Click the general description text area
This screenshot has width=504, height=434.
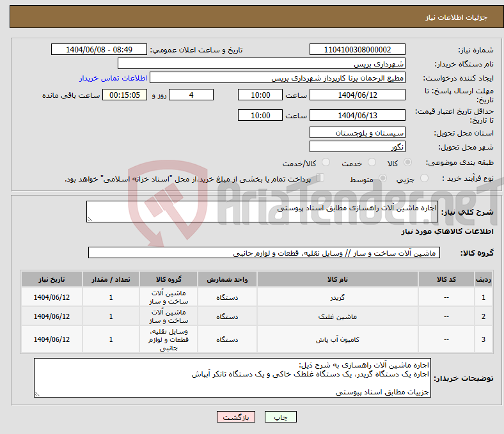tap(262, 212)
